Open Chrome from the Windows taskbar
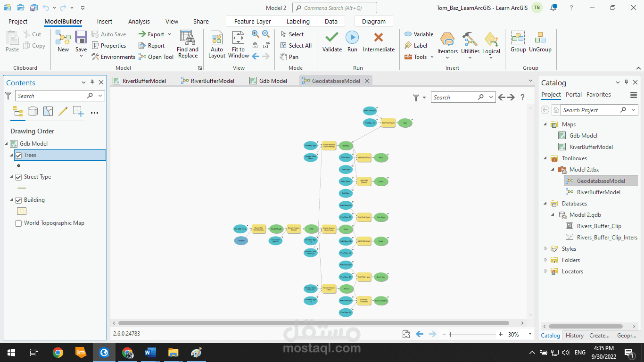This screenshot has width=644, height=362. [58, 352]
